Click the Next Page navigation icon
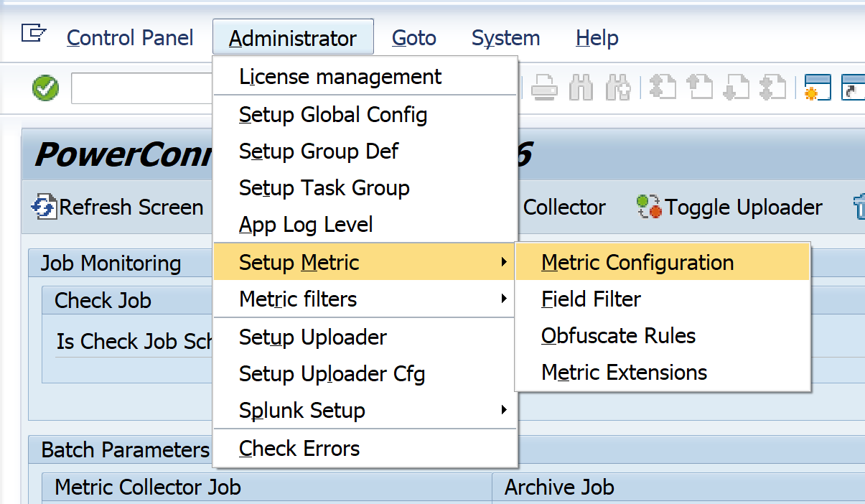This screenshot has height=504, width=865. [x=736, y=88]
